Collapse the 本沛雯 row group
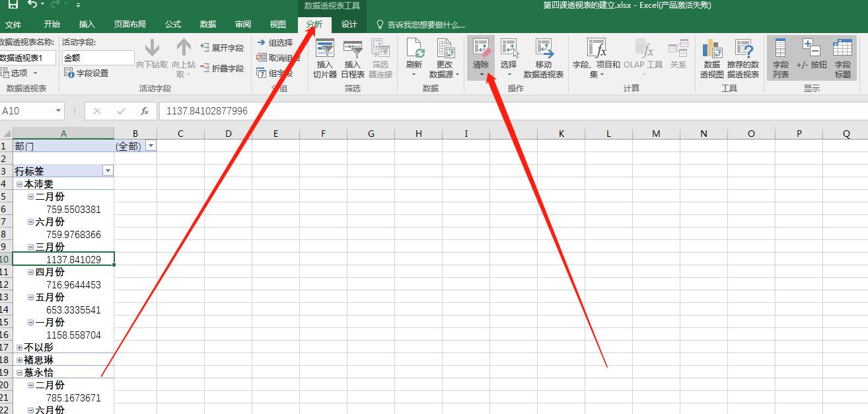The height and width of the screenshot is (414, 868). click(x=19, y=185)
